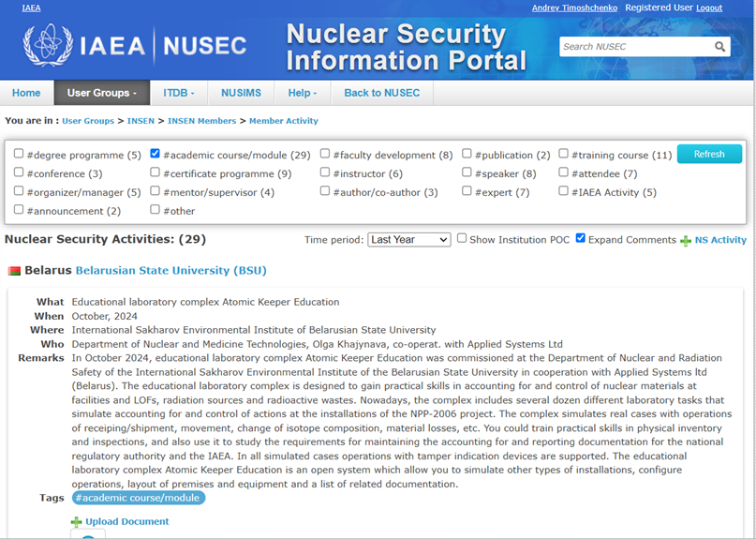Expand the ITDB menu
Image resolution: width=756 pixels, height=539 pixels.
coord(179,93)
